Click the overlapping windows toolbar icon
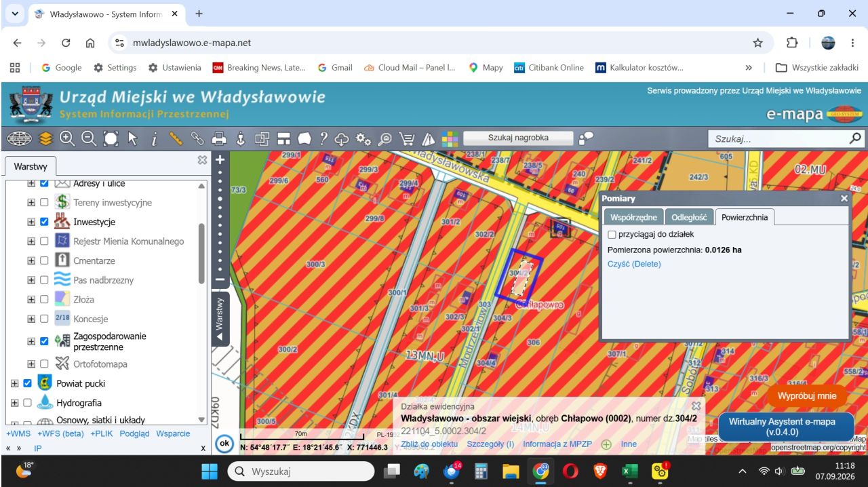868x487 pixels. click(262, 138)
